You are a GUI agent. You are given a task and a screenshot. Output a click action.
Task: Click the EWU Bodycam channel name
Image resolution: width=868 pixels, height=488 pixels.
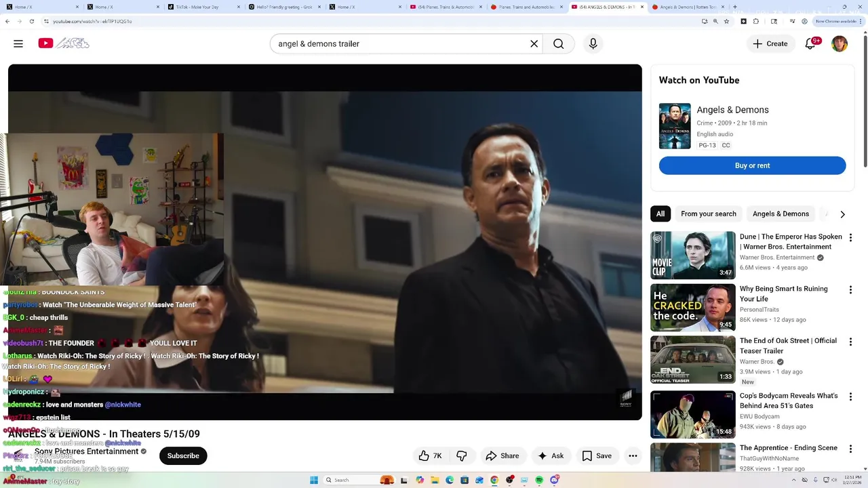[759, 416]
